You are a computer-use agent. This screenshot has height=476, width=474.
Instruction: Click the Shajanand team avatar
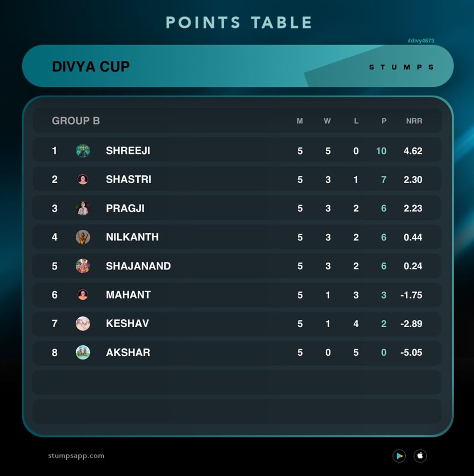coord(83,266)
